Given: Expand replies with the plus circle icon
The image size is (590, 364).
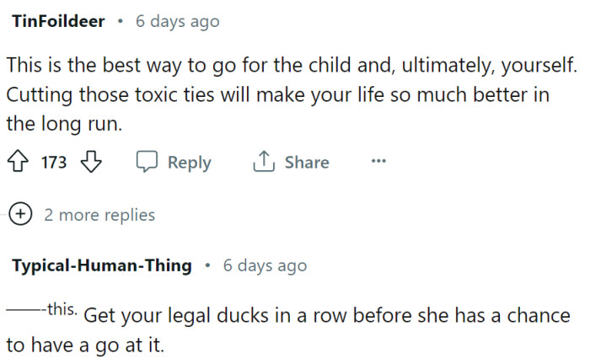Looking at the screenshot, I should 22,214.
